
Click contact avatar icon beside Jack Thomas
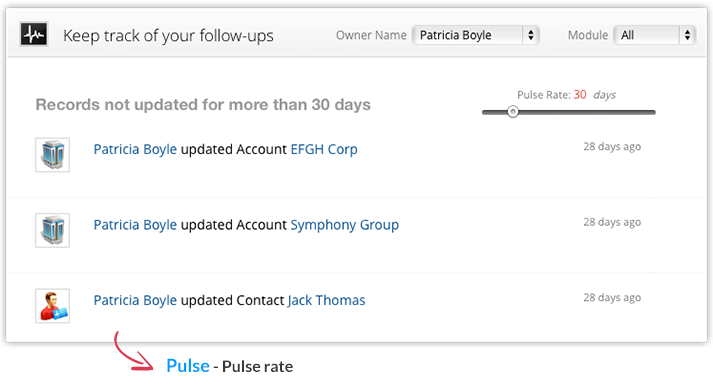[x=52, y=305]
